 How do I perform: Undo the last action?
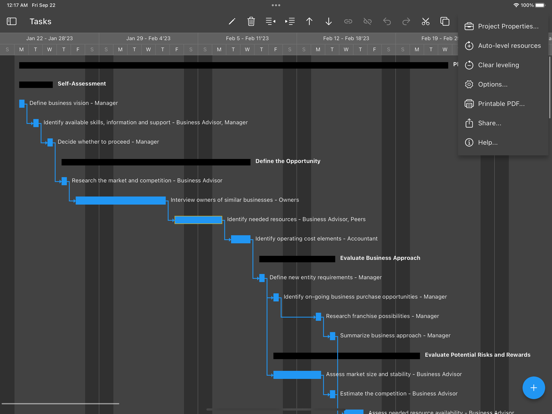(387, 21)
